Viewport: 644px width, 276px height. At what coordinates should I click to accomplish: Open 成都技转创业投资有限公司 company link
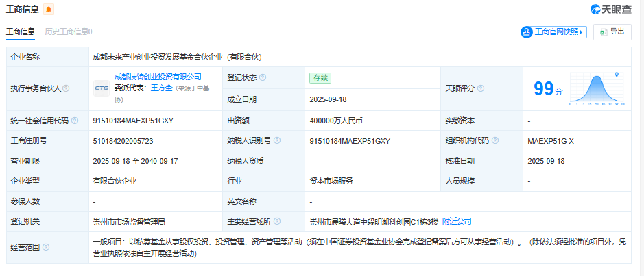pos(158,77)
